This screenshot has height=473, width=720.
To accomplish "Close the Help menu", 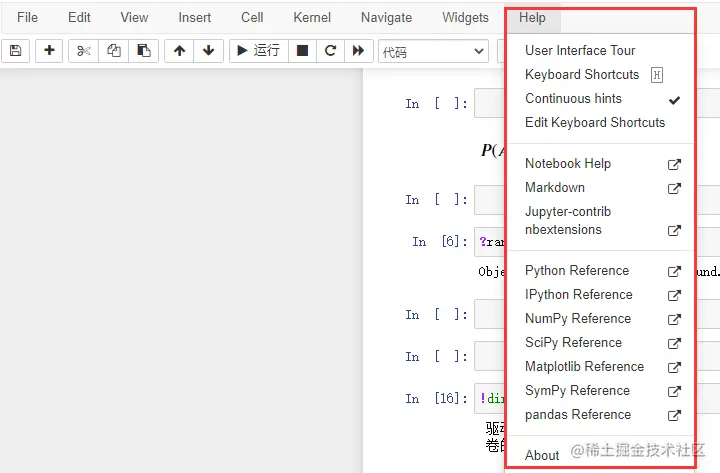I will tap(532, 17).
